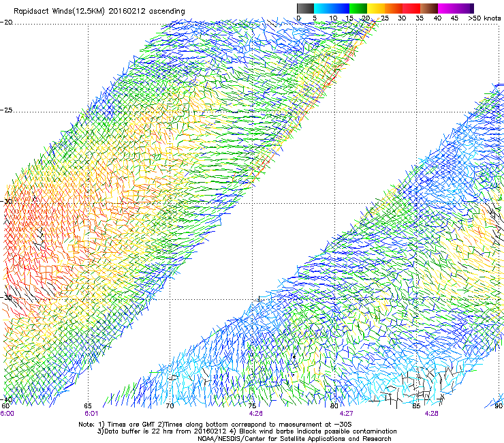Click the '70' longitude axis label

click(170, 406)
